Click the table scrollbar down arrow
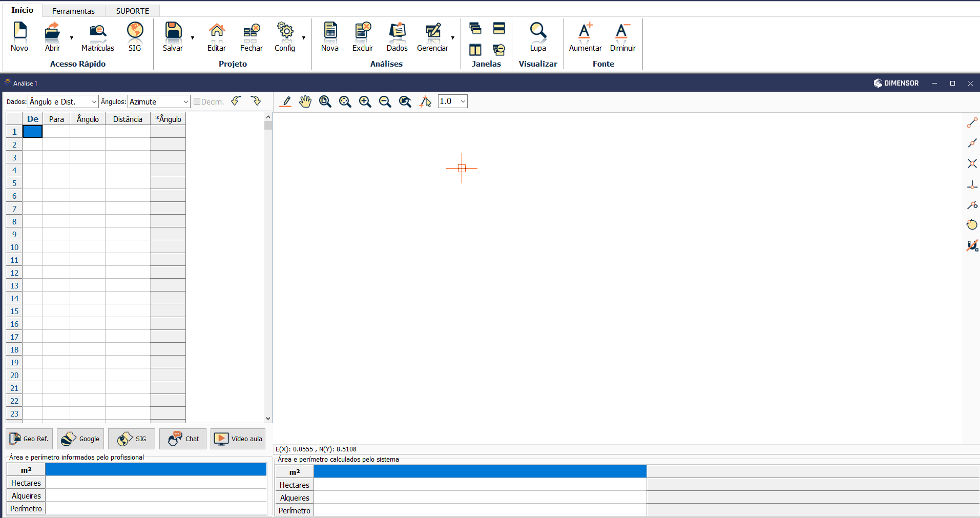Screen dimensions: 980x518 point(268,419)
